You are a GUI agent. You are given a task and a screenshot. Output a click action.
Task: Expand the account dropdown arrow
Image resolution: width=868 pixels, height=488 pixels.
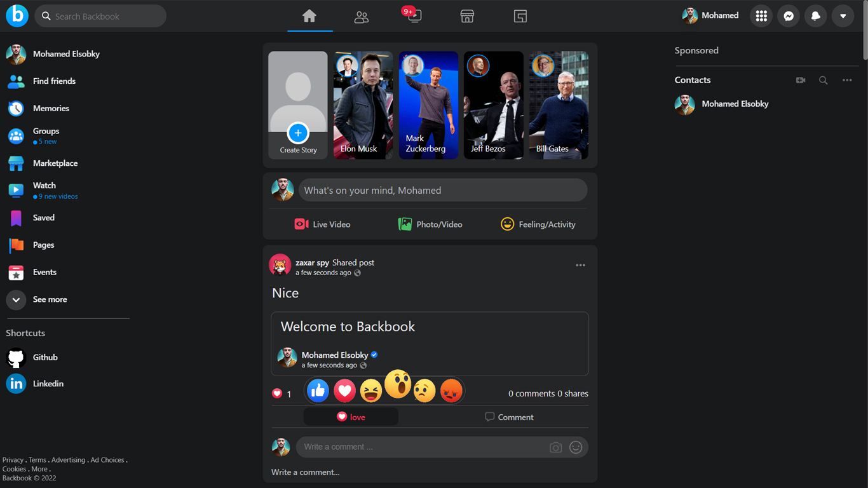click(843, 16)
